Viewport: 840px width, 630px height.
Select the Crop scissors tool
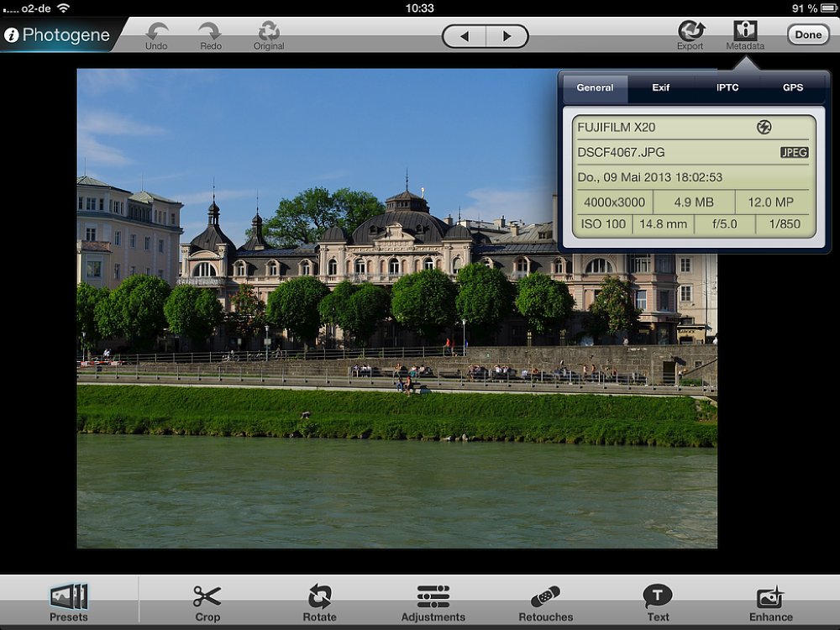207,598
